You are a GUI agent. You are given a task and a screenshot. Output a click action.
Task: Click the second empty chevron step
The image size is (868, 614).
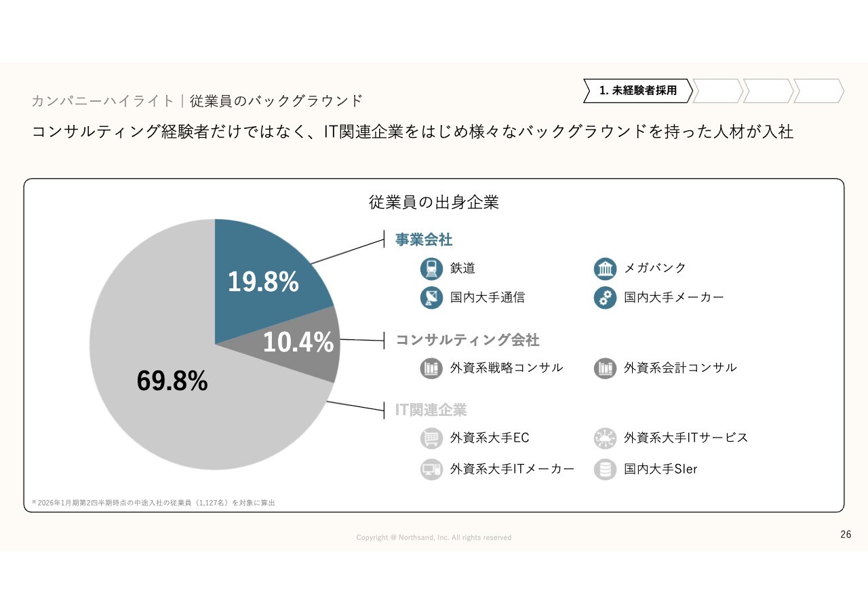point(768,91)
